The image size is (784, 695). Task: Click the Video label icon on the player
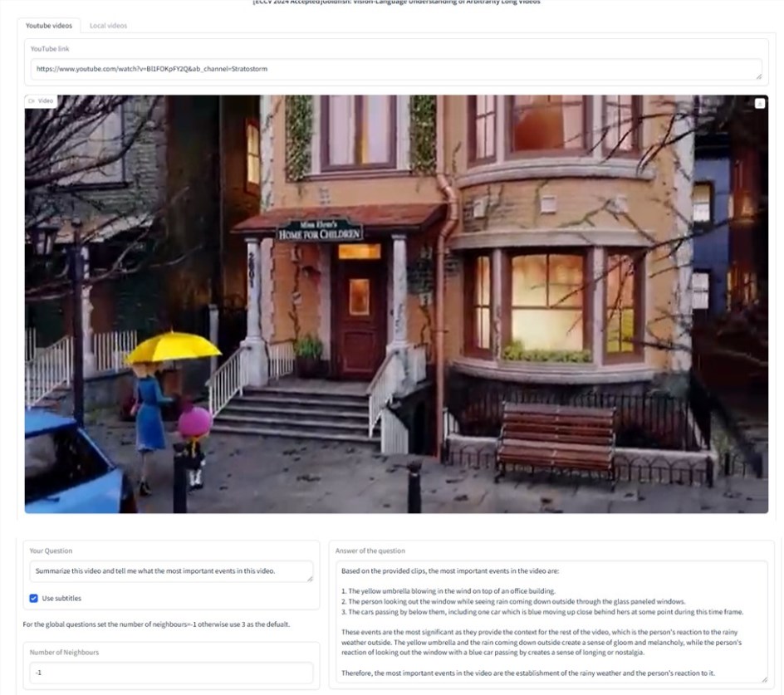pos(31,101)
